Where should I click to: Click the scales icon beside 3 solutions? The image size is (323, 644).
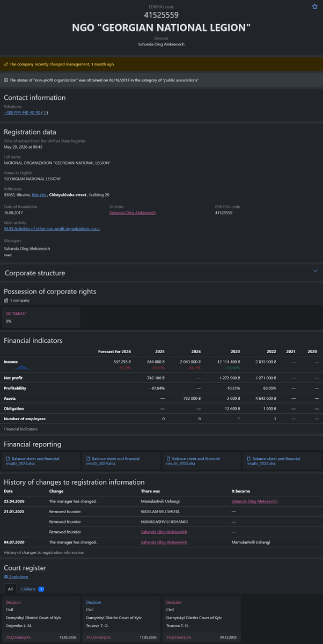point(6,576)
